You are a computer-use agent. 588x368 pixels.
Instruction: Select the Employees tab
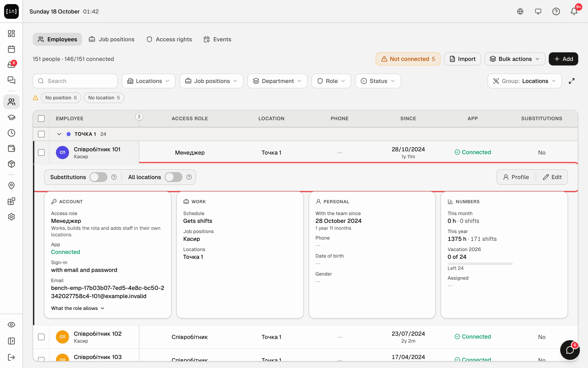click(57, 39)
